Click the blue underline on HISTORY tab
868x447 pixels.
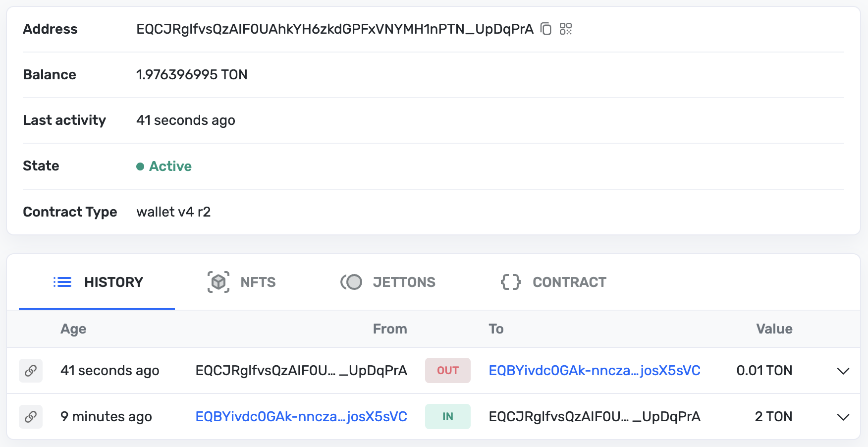[x=97, y=309]
